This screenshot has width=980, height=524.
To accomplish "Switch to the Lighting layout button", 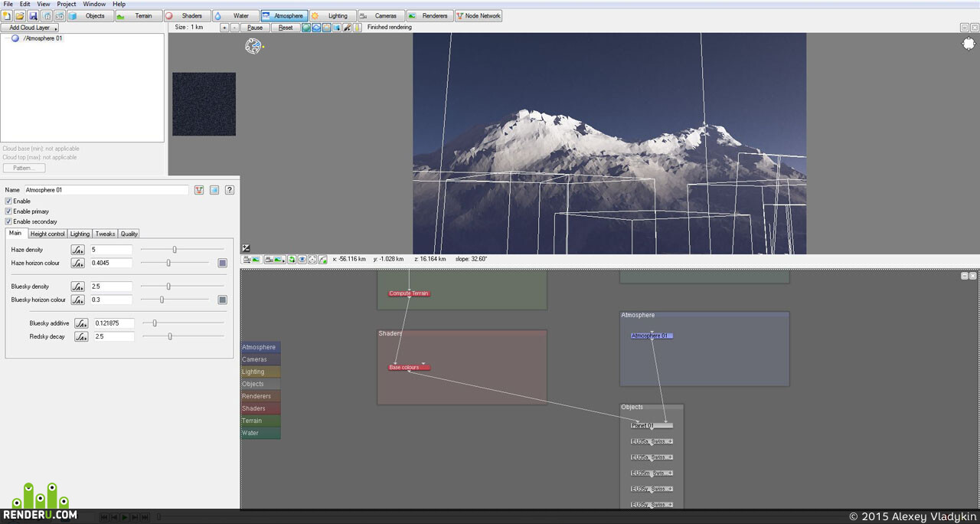I will (332, 16).
